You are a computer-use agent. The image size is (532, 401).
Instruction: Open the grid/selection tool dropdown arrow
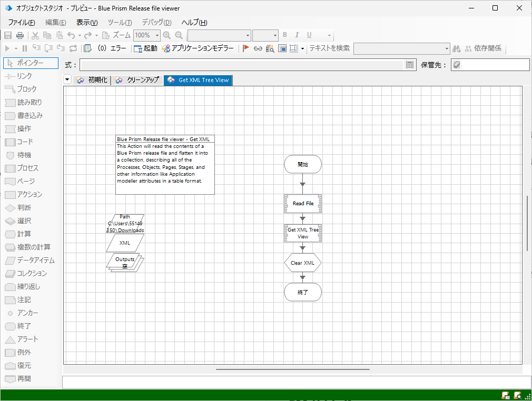(x=302, y=48)
